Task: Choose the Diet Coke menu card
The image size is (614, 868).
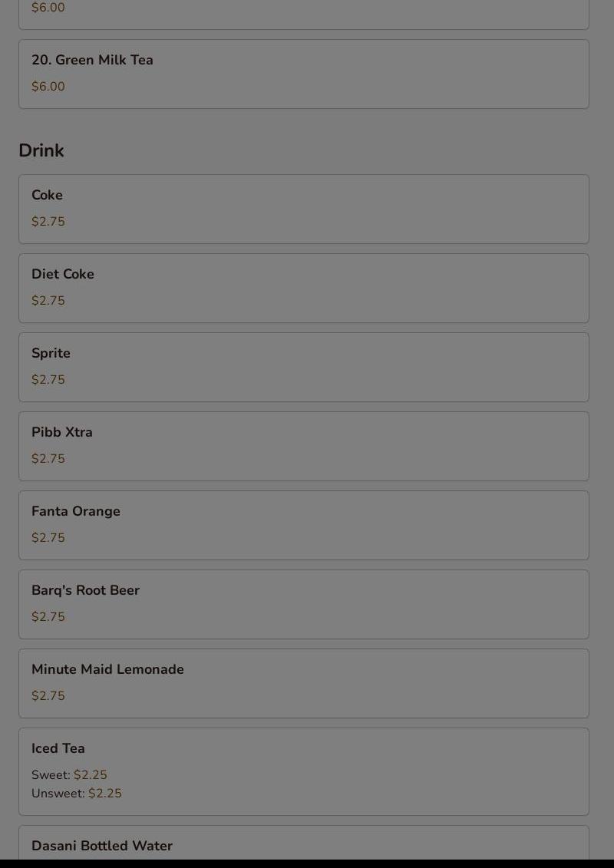Action: click(303, 288)
